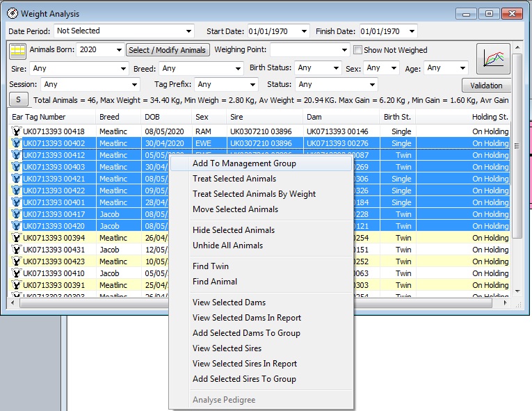Choose Add Selected Sires To Group
532x411 pixels.
[x=261, y=378]
